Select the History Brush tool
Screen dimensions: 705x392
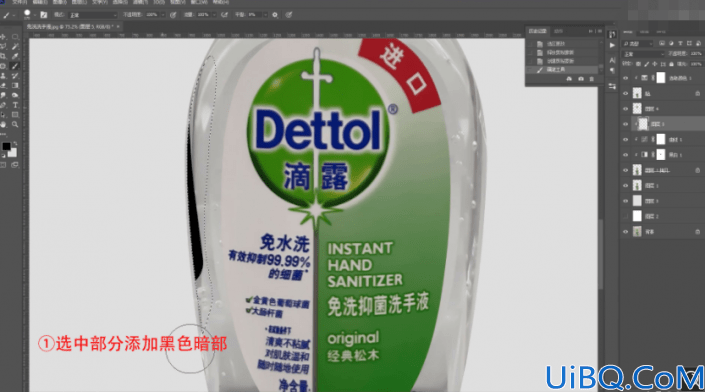[x=15, y=76]
